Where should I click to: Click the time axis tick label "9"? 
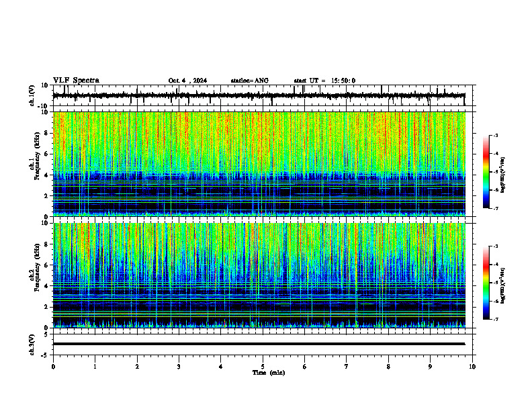[x=430, y=367]
